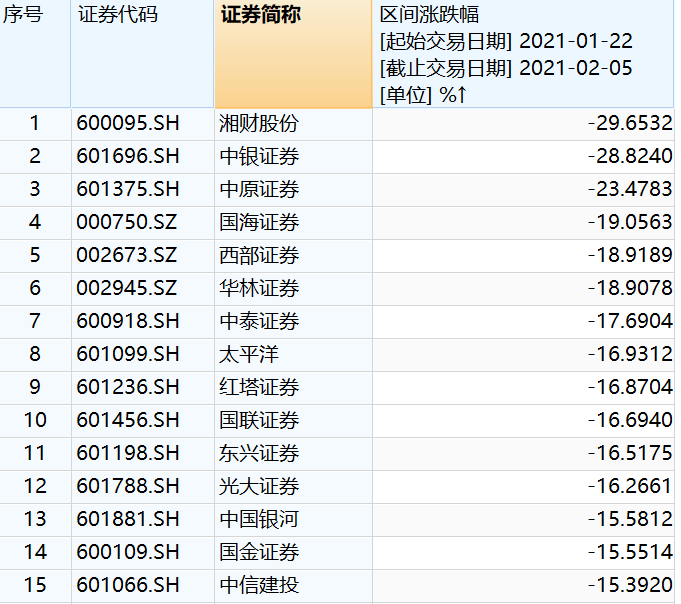Select the value -16.9312
The image size is (681, 604).
(630, 354)
